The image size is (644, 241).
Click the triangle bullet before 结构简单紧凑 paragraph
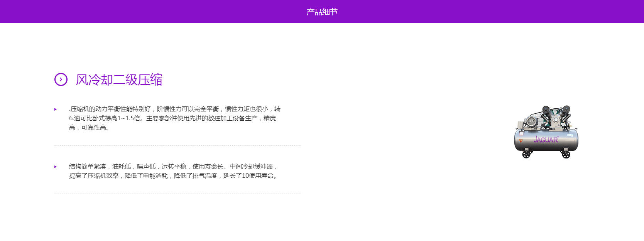[56, 167]
